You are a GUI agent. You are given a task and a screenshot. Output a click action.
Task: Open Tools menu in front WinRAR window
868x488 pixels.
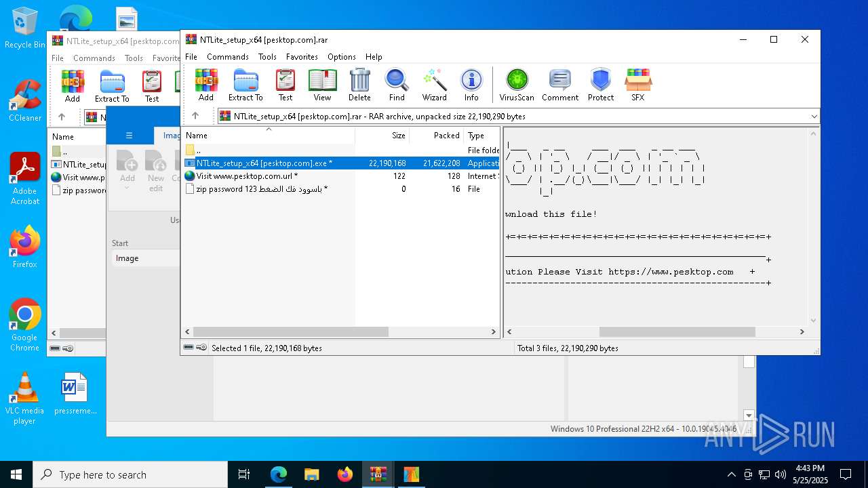coord(267,57)
